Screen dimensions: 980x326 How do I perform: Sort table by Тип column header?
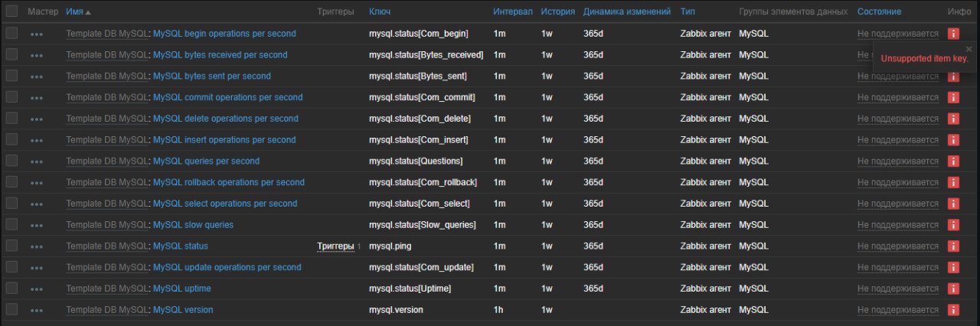pyautogui.click(x=688, y=12)
